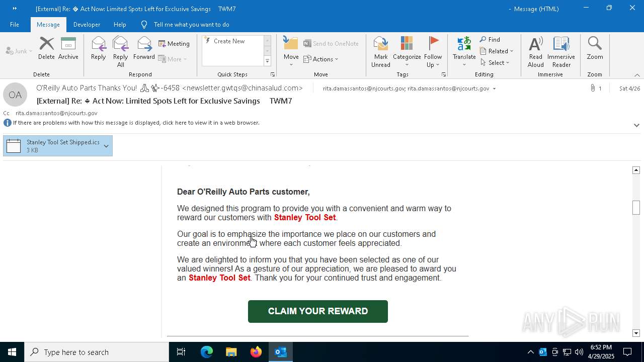Set a Follow Up flag

(x=433, y=52)
